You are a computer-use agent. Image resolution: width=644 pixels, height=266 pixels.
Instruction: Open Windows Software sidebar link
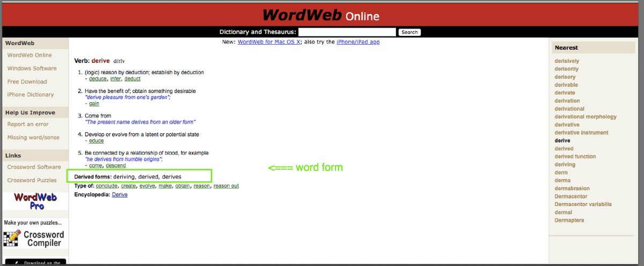(32, 68)
